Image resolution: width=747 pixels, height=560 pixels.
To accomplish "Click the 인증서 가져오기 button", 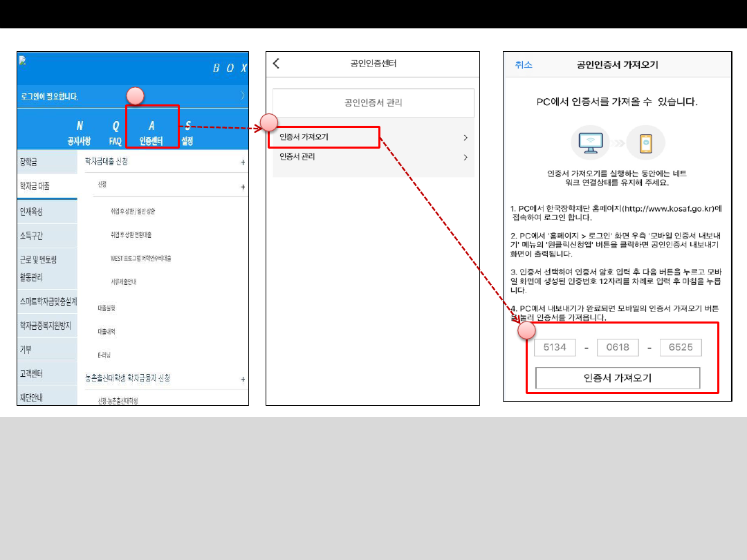I will (618, 378).
